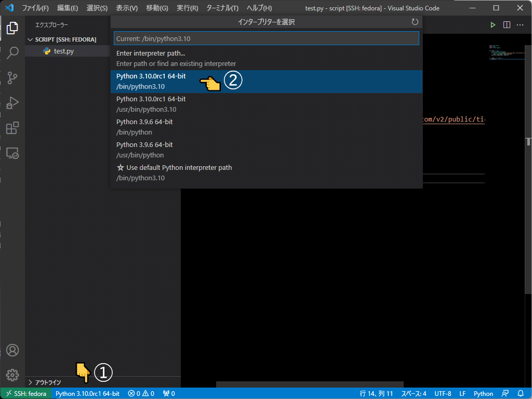Click the UTF-8 encoding selector
Screen dimensions: 532x399
pyautogui.click(x=443, y=394)
